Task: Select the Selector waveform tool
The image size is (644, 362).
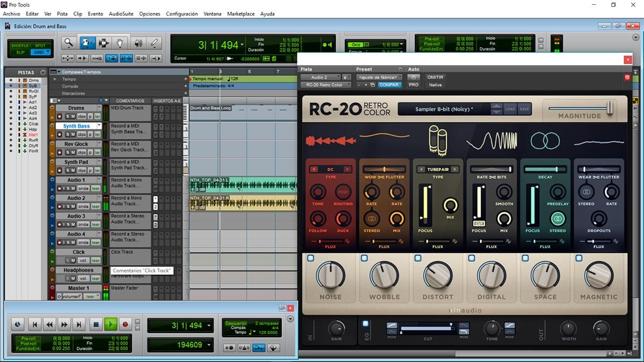Action: tap(104, 43)
